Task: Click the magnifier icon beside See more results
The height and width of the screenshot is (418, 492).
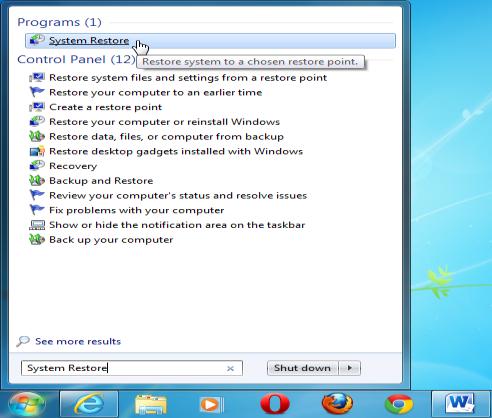Action: [x=23, y=341]
